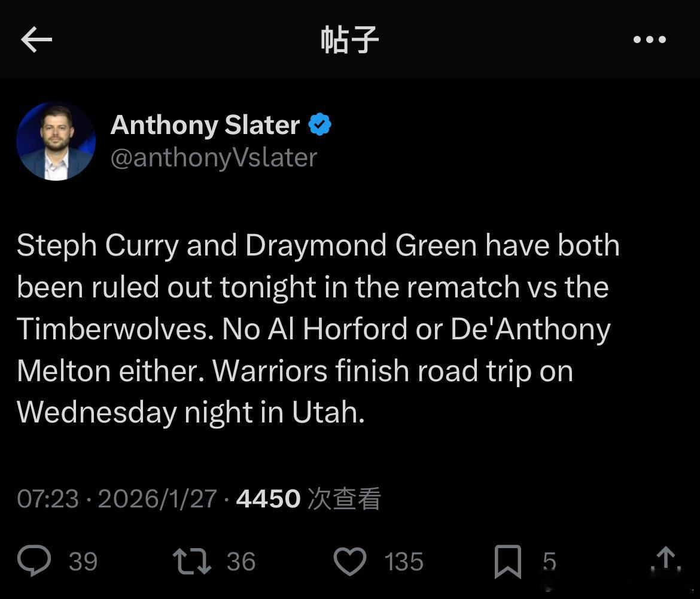Tap the blue verified badge
700x599 pixels.
click(x=320, y=125)
